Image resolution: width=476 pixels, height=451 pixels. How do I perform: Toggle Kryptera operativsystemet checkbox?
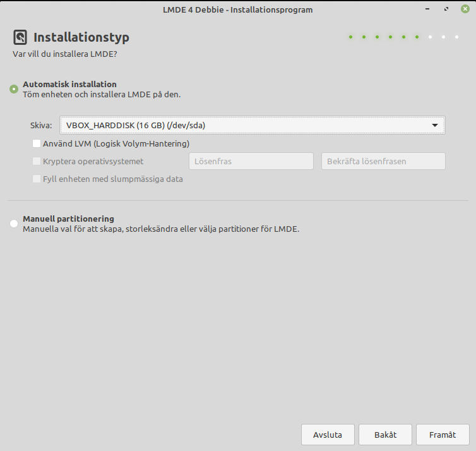point(37,161)
